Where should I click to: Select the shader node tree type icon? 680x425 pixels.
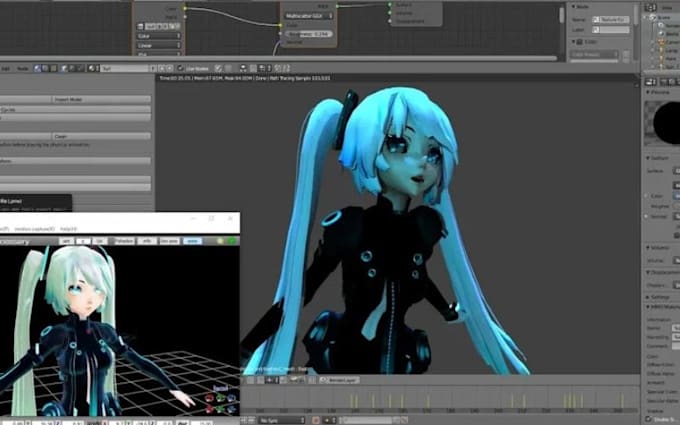(37, 68)
